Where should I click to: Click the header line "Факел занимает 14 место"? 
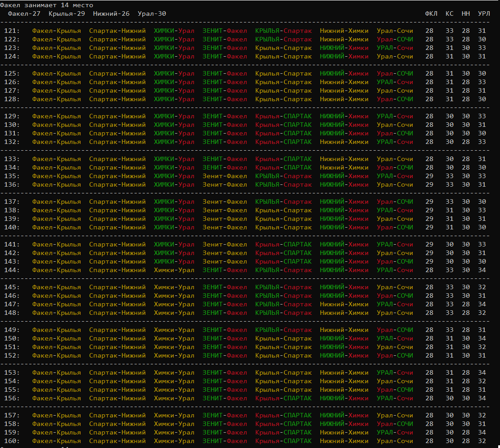click(x=46, y=5)
